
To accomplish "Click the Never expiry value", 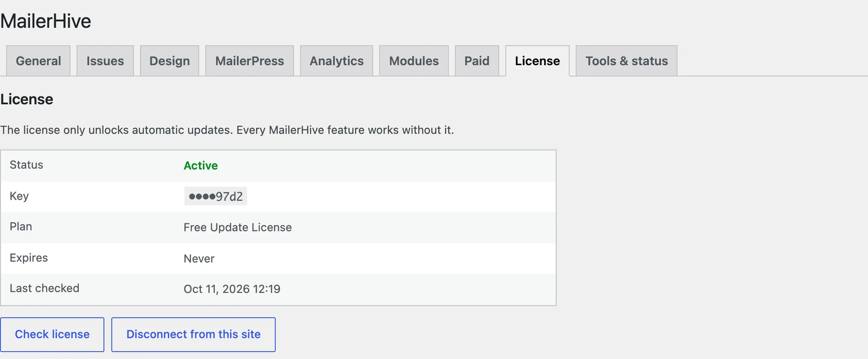I will click(199, 259).
